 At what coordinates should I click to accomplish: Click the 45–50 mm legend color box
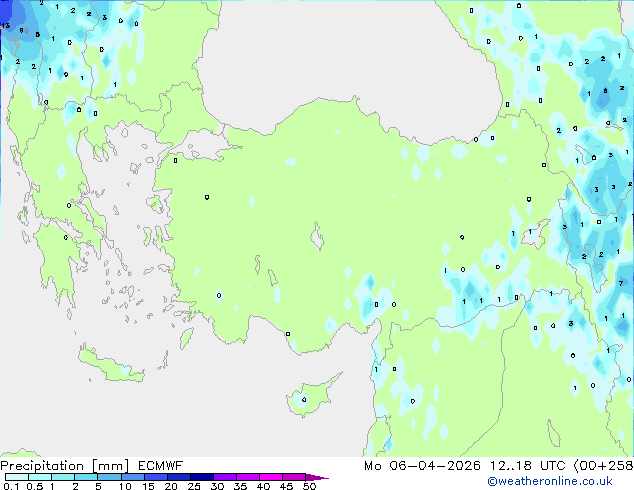click(294, 477)
